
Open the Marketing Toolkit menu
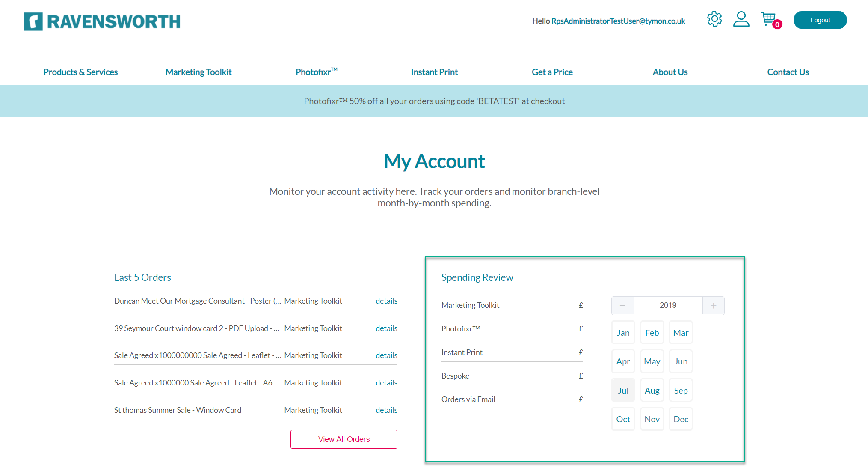coord(198,72)
